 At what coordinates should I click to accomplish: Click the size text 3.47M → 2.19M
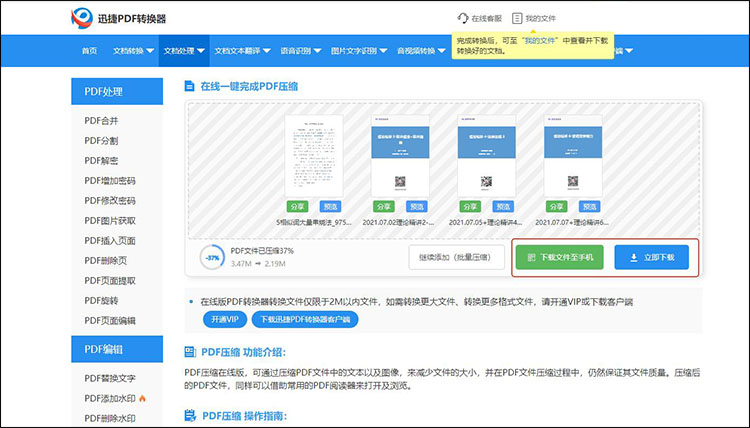258,263
